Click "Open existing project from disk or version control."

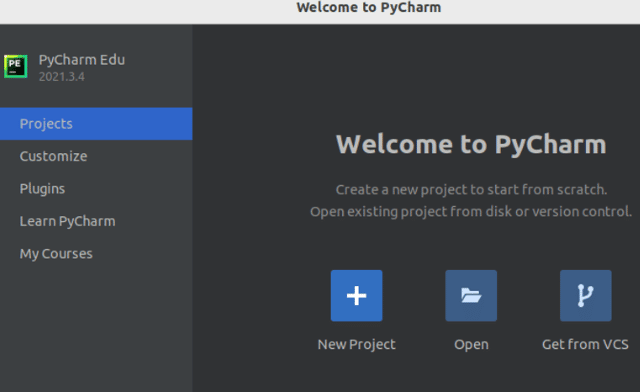[x=471, y=212]
